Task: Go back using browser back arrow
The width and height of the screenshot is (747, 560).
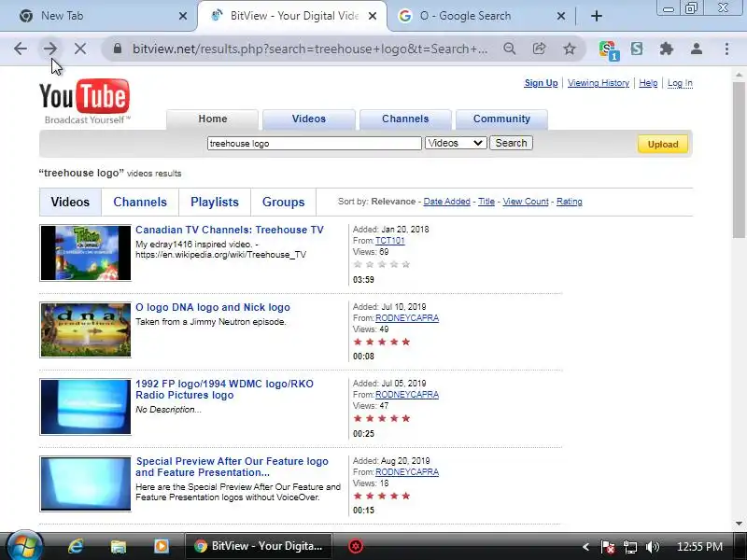Action: click(x=20, y=49)
